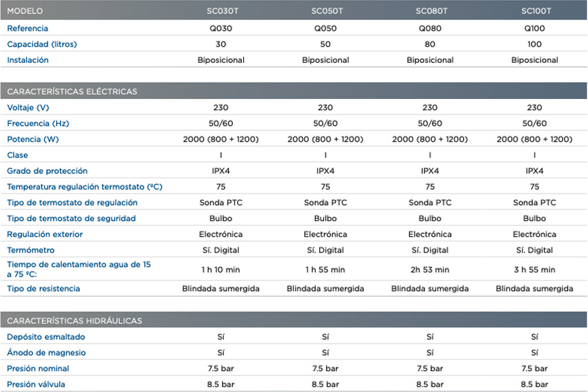The width and height of the screenshot is (588, 392).
Task: Select the SC080T column header
Action: pos(431,11)
